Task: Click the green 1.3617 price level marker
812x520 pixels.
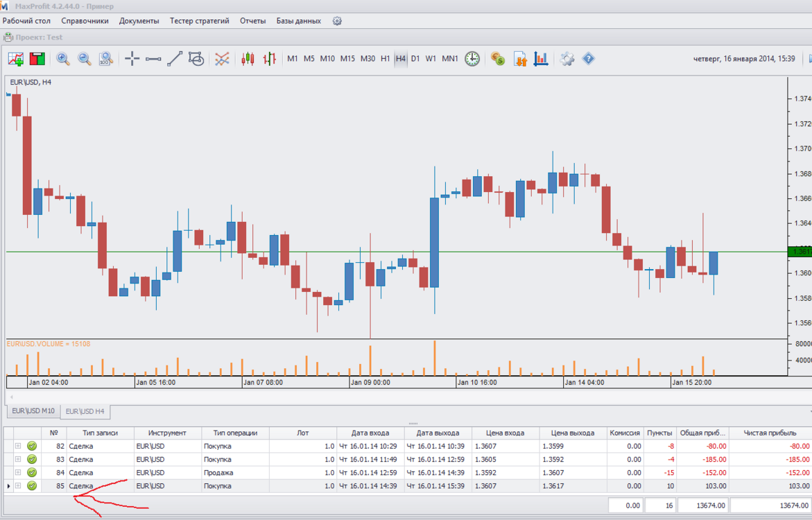Action: pyautogui.click(x=799, y=252)
